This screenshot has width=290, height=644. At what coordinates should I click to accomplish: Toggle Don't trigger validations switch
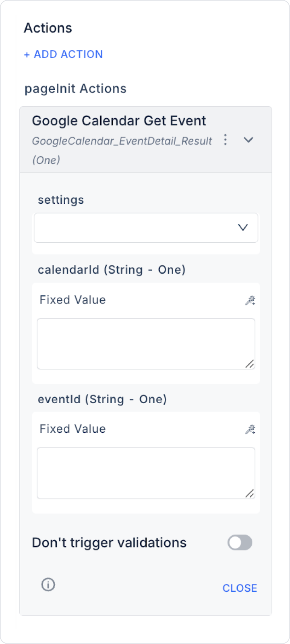coord(240,543)
